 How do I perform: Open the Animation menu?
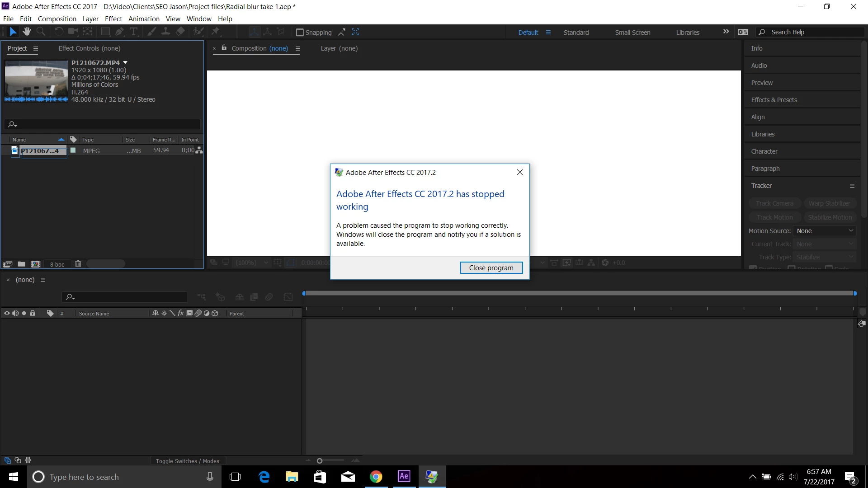click(x=144, y=19)
